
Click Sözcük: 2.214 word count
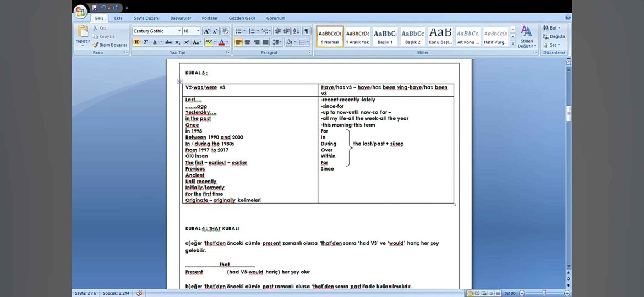click(116, 293)
